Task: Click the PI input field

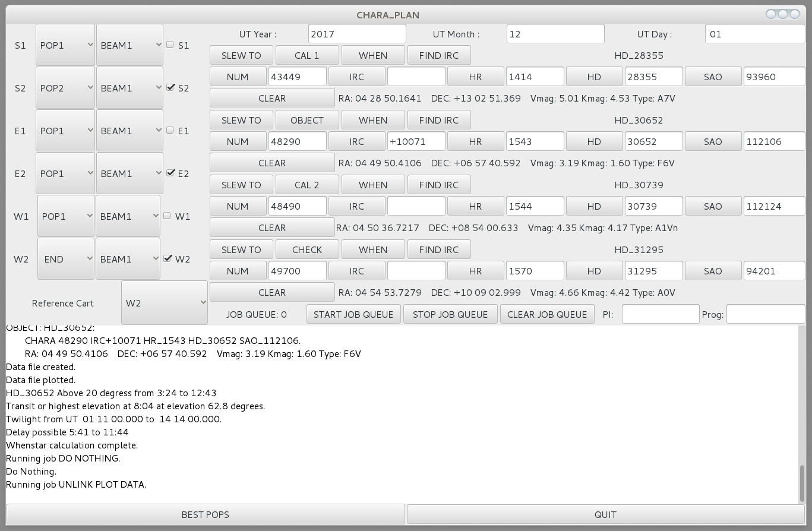Action: 661,314
